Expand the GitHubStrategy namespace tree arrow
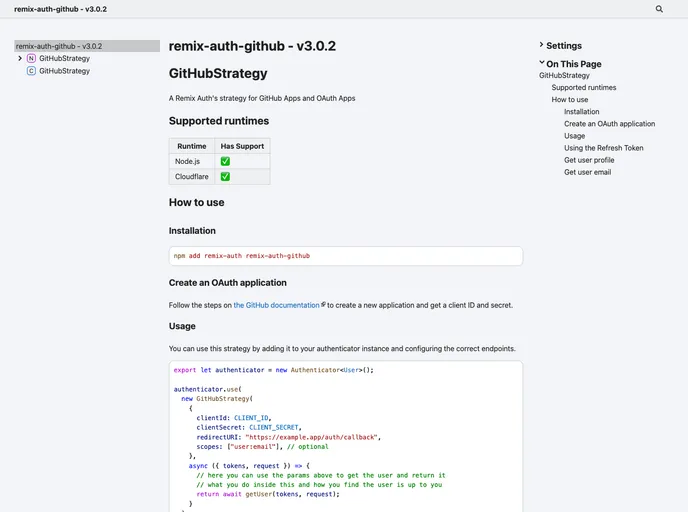 click(20, 58)
